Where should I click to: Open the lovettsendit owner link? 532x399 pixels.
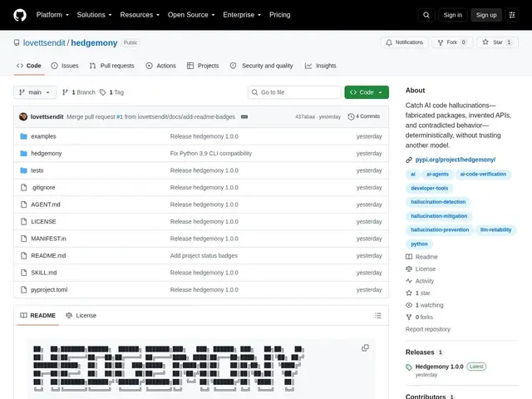pos(44,42)
